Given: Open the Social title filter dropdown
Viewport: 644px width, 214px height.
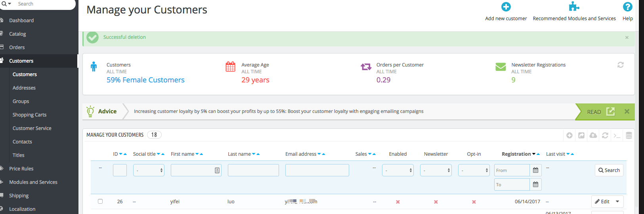Looking at the screenshot, I should (x=149, y=170).
